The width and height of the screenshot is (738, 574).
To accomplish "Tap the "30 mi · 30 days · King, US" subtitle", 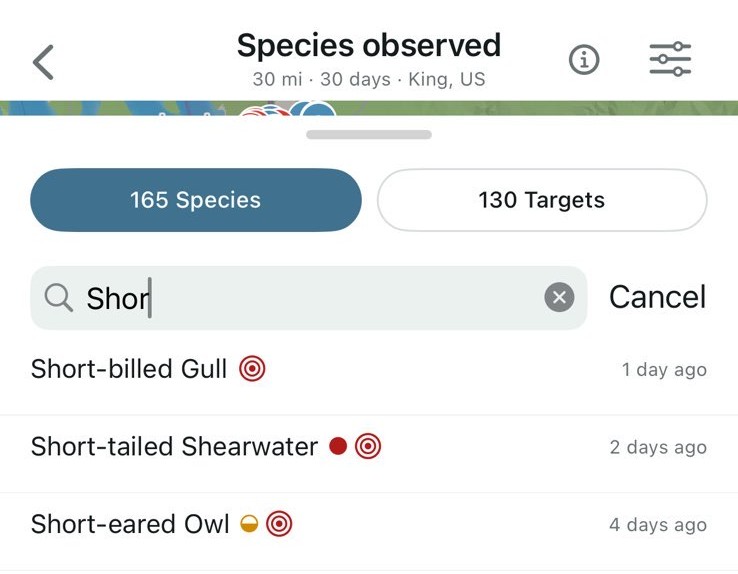I will (368, 79).
